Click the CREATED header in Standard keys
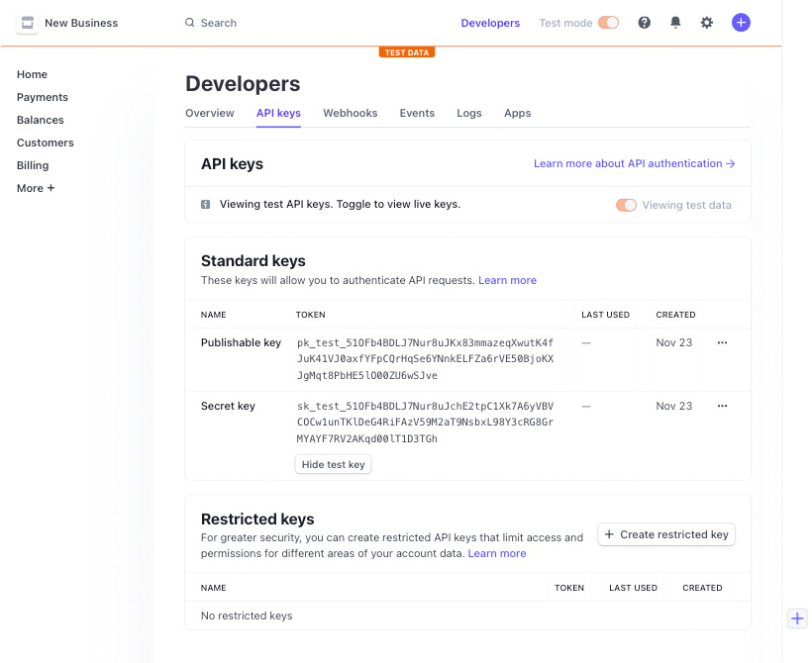Viewport: 812px width, 663px height. click(675, 315)
